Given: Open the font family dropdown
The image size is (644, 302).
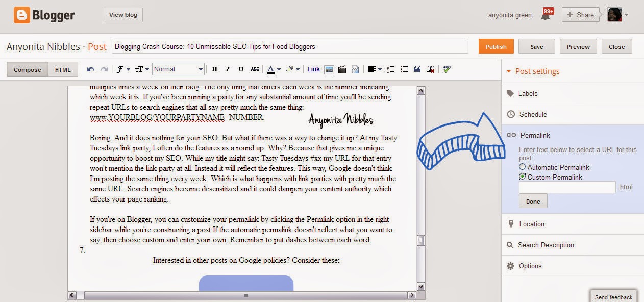Looking at the screenshot, I should click(123, 69).
